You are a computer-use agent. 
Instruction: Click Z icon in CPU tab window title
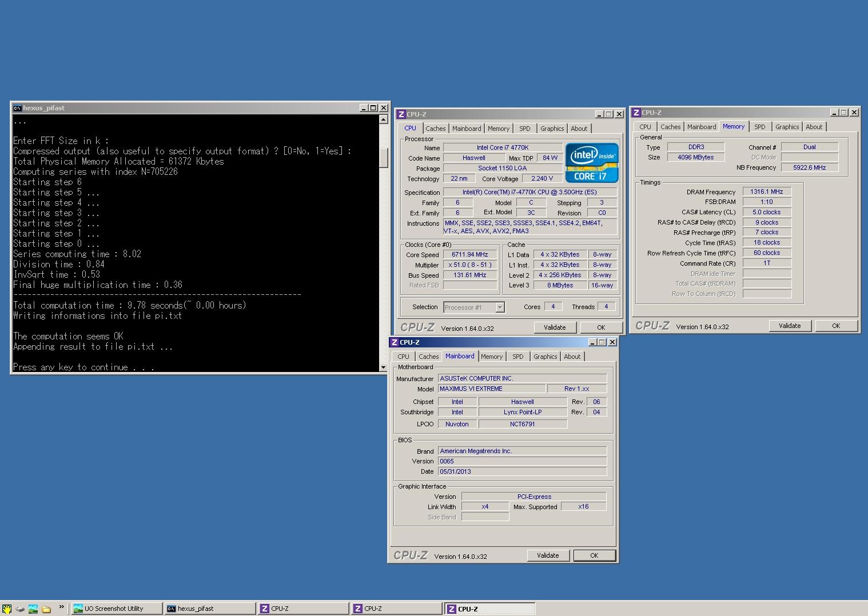click(x=401, y=114)
